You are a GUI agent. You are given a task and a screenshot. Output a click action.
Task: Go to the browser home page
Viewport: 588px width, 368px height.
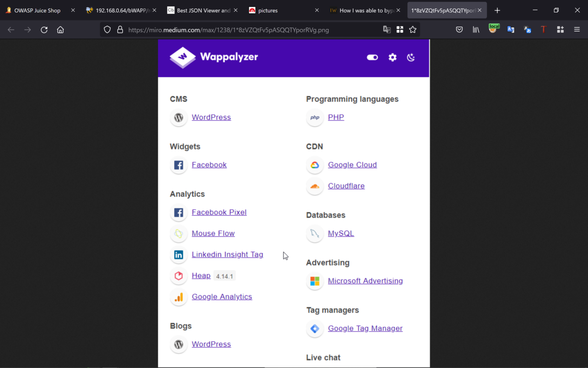click(60, 30)
